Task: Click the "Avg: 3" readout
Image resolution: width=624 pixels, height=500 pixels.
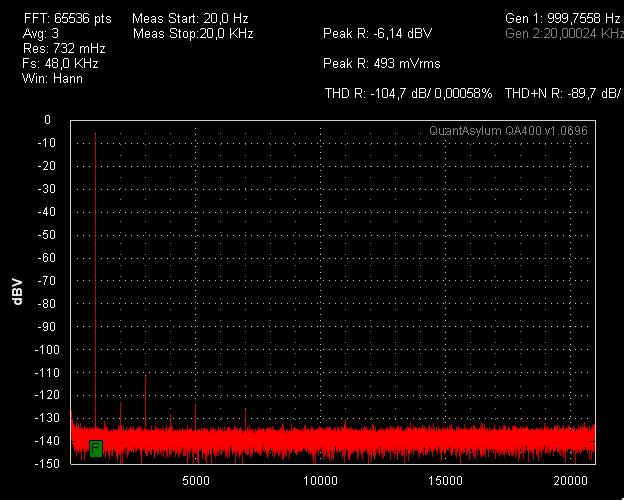Action: coord(41,33)
